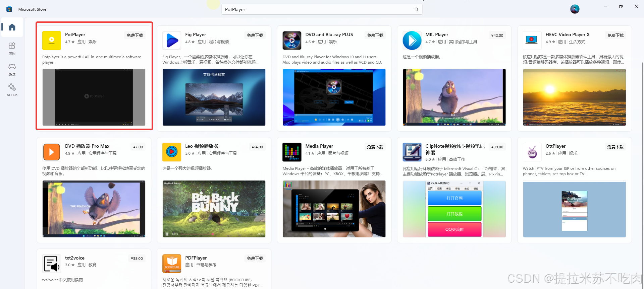Click the PotPlayer title text
This screenshot has height=289, width=644.
pyautogui.click(x=75, y=35)
